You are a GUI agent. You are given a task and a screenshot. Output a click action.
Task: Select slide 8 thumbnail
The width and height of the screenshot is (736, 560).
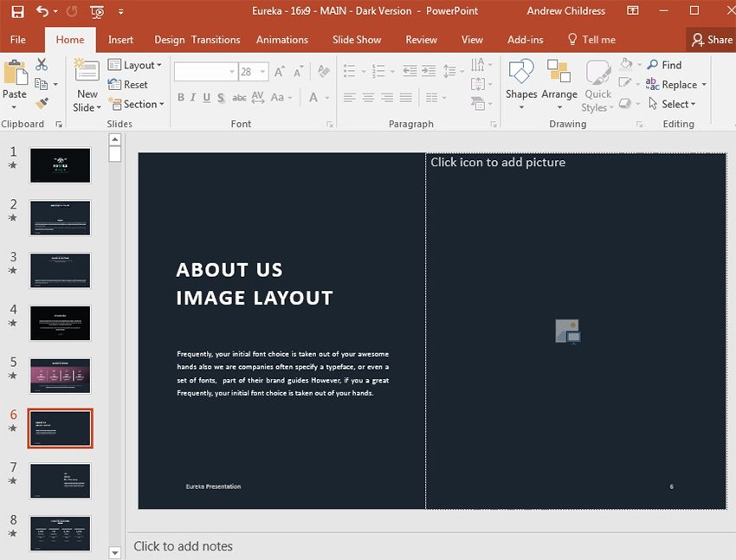pos(60,533)
